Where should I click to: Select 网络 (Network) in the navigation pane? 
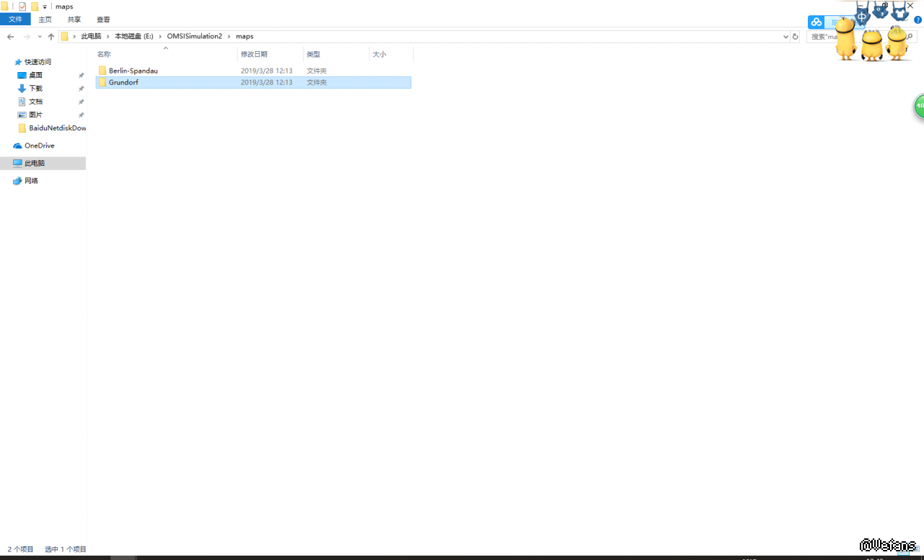pyautogui.click(x=31, y=181)
